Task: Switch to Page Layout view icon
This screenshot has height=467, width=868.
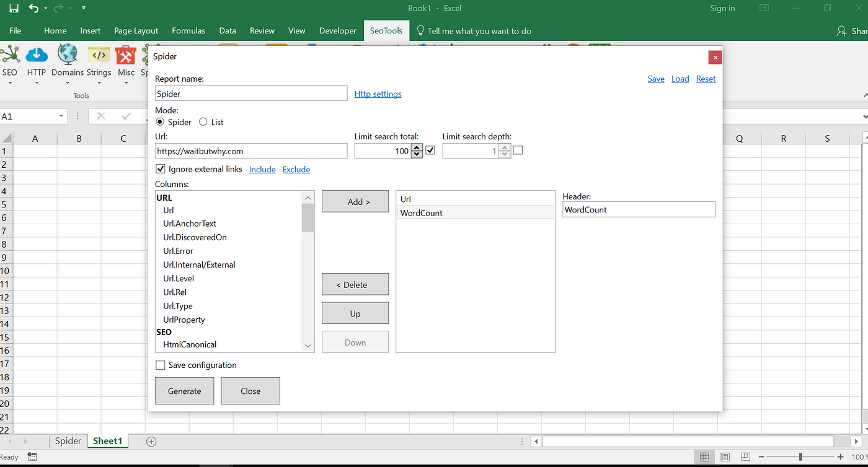Action: pyautogui.click(x=724, y=457)
